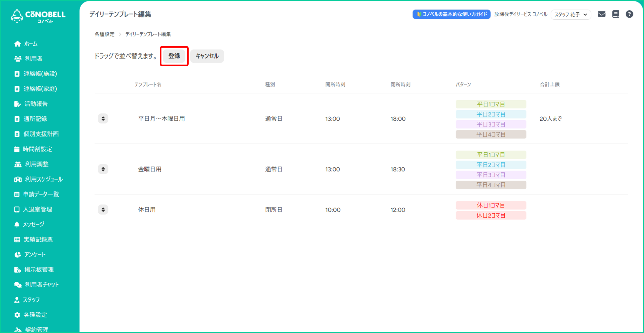Click the red 休日1コマ目 pattern tag

[491, 205]
